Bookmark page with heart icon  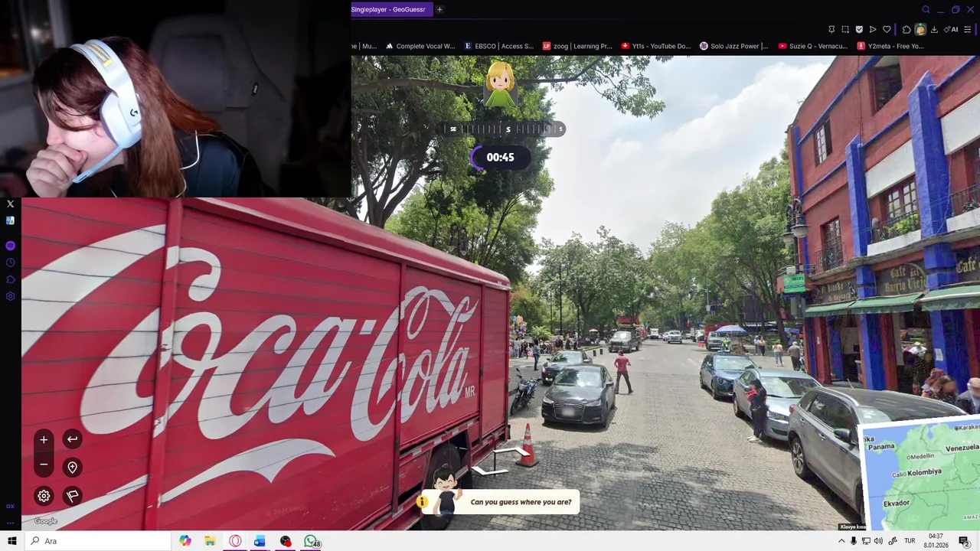click(887, 29)
